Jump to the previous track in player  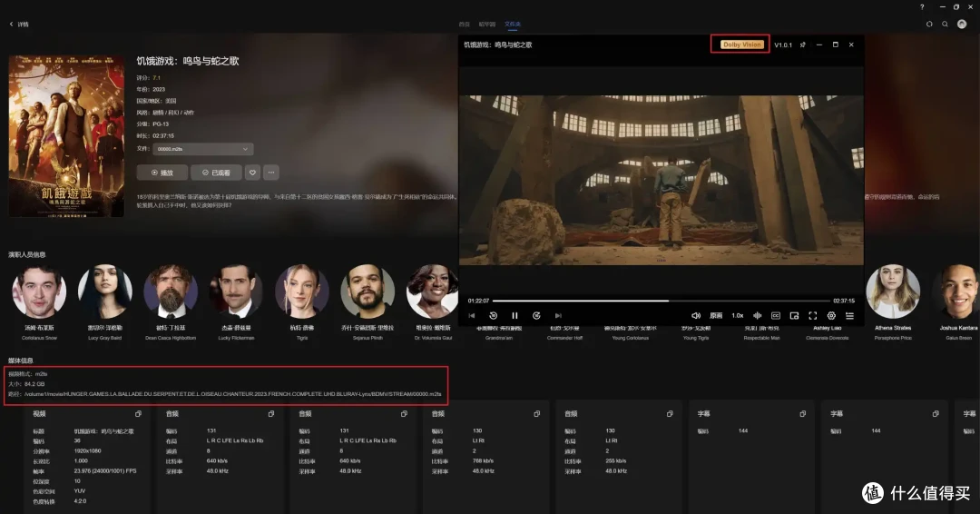pos(472,316)
